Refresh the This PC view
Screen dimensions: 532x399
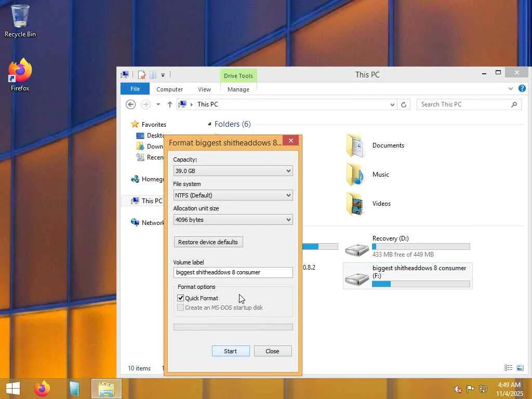403,104
